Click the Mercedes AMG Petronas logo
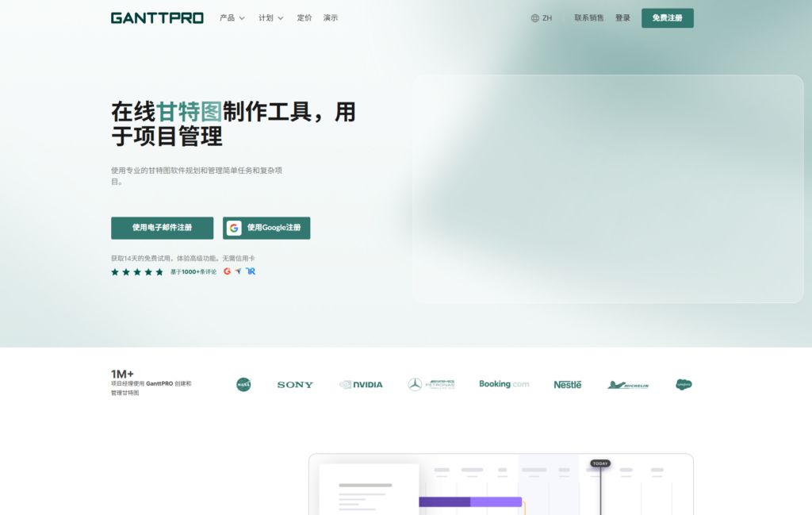 (x=431, y=384)
